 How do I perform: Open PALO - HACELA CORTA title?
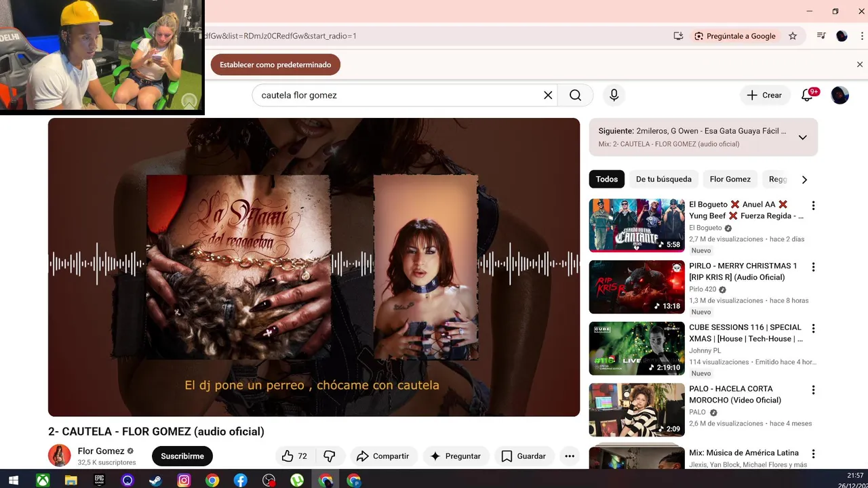[x=735, y=394]
